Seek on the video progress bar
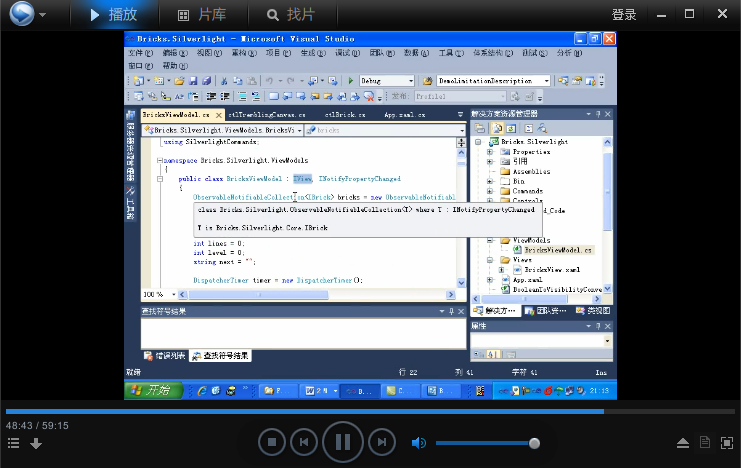Screen dimensions: 741x468 pos(370,411)
